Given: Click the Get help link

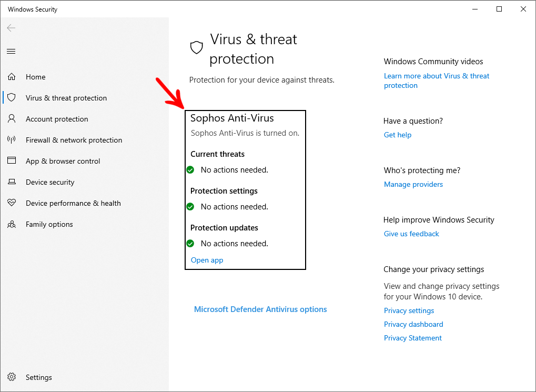Looking at the screenshot, I should click(x=398, y=135).
